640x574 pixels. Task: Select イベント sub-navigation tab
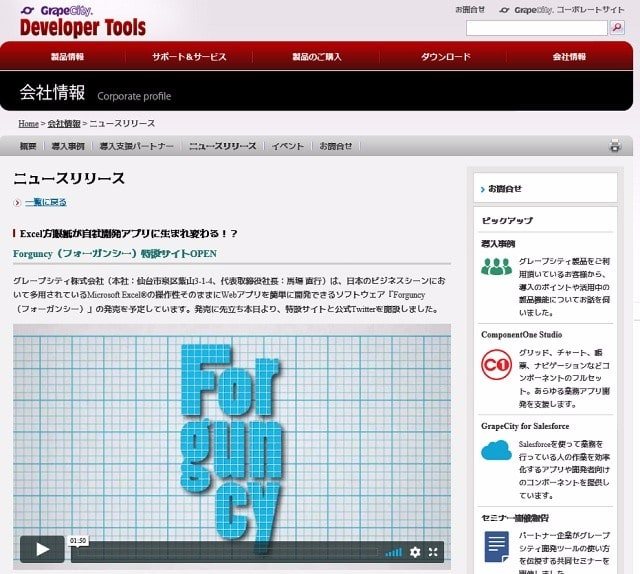coord(288,146)
